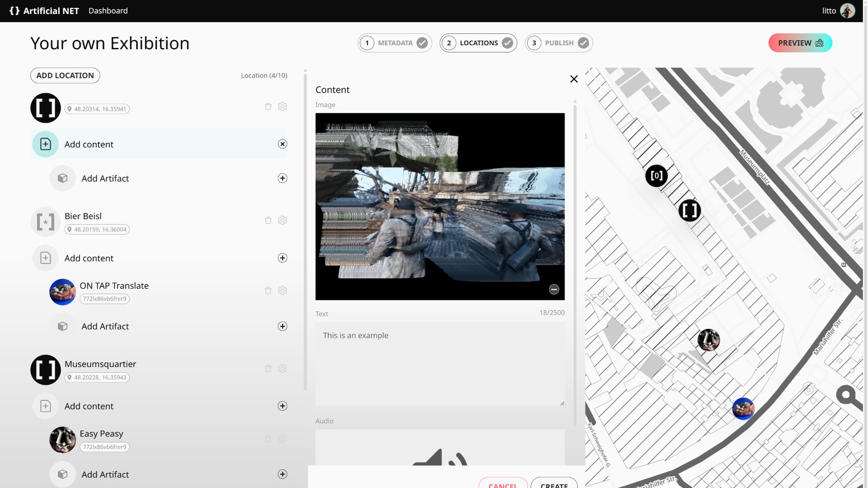Open Easy Peasy artifact settings
Viewport: 868px width, 488px height.
[283, 439]
